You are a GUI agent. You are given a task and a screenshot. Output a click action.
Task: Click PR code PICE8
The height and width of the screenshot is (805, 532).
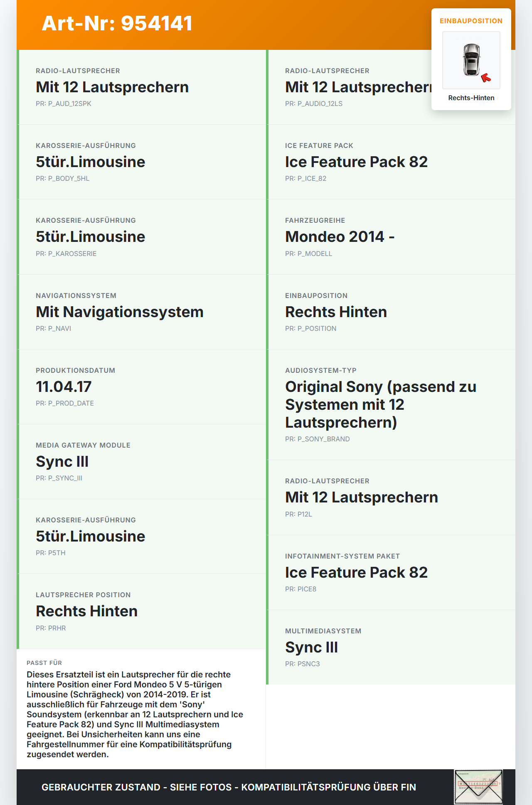tap(300, 589)
